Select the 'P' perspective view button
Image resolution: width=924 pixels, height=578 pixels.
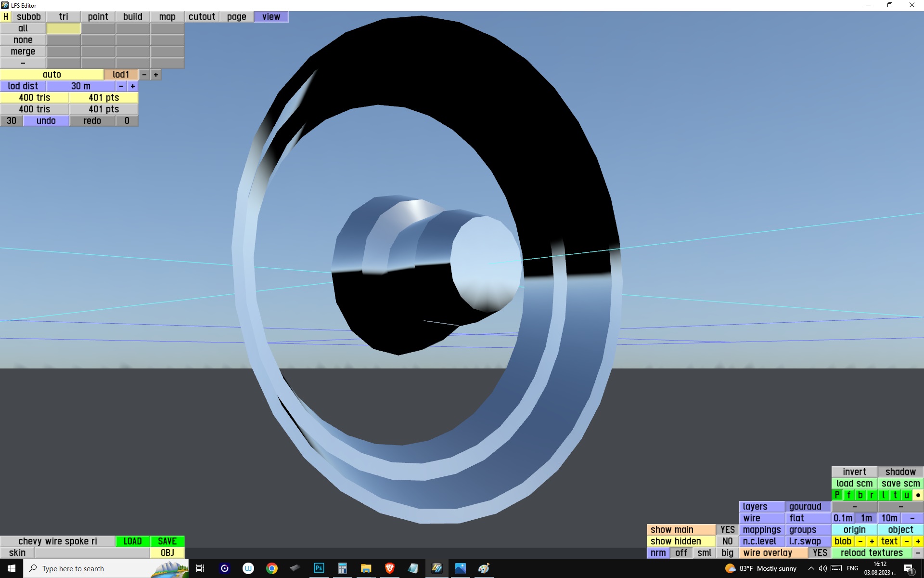pos(837,495)
